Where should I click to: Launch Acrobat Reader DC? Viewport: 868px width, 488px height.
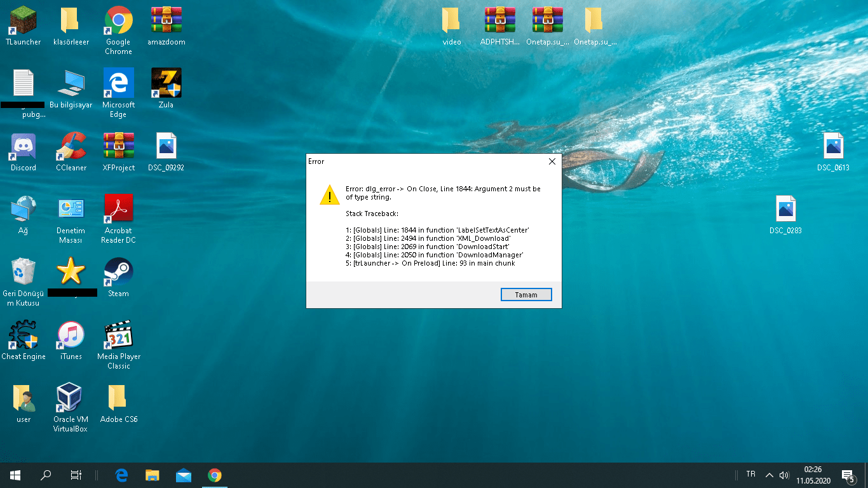(x=118, y=219)
